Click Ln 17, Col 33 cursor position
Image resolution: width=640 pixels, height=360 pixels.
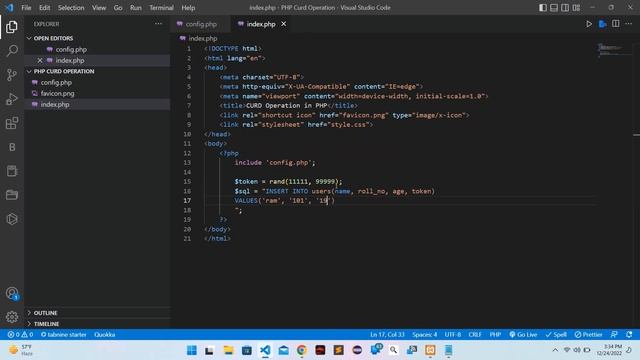387,334
